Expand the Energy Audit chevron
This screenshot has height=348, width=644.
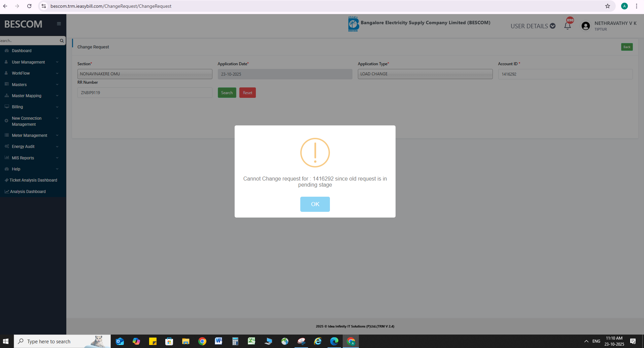coord(57,147)
